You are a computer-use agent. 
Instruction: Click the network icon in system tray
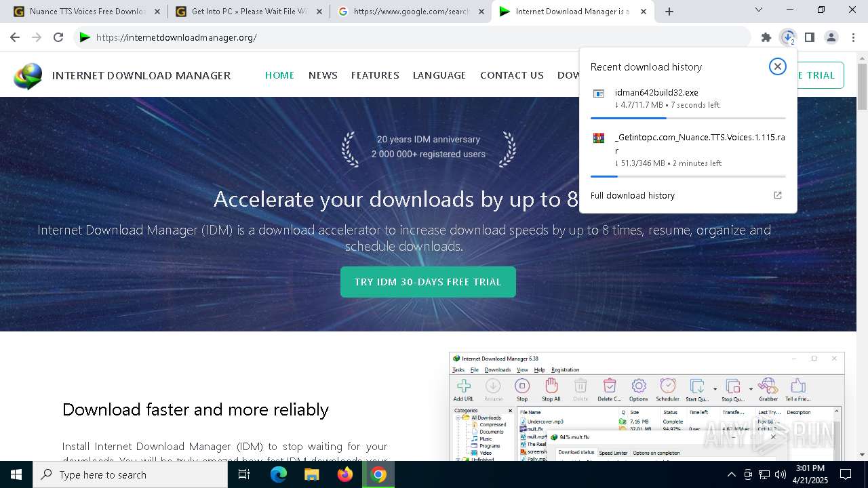click(x=764, y=474)
